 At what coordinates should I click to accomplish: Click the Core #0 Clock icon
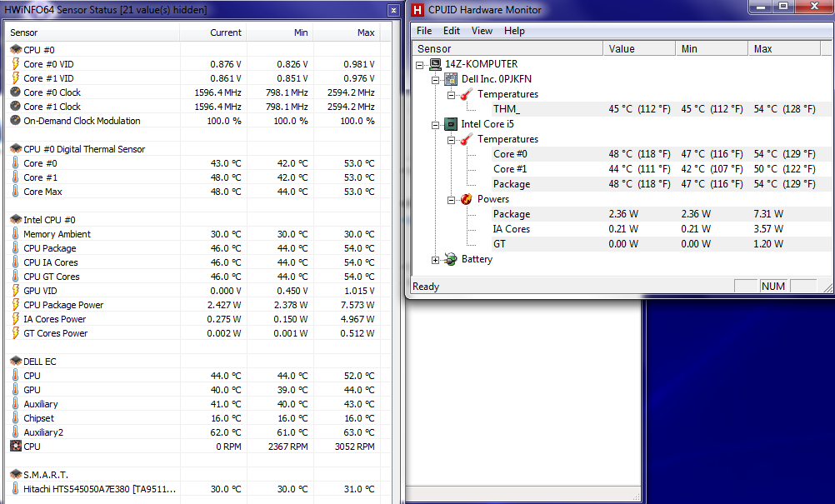tap(16, 92)
